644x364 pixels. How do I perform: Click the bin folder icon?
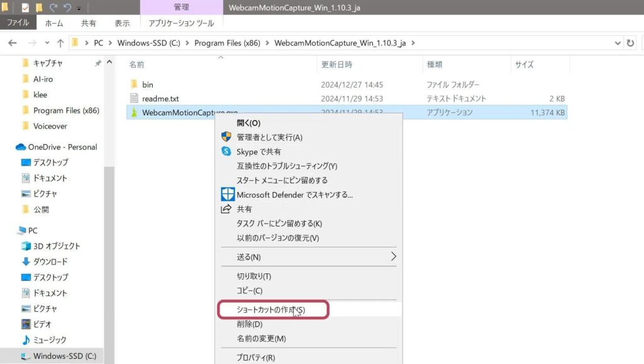[x=133, y=84]
